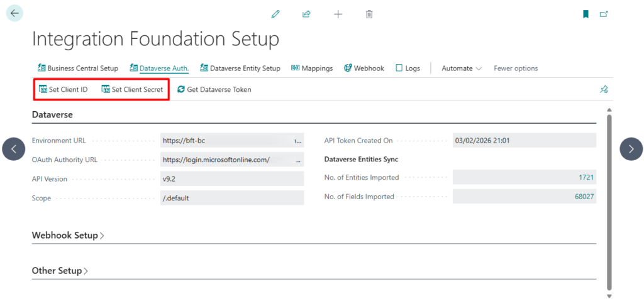644x299 pixels.
Task: Switch to Dataverse Entity Setup tab
Action: pos(240,68)
